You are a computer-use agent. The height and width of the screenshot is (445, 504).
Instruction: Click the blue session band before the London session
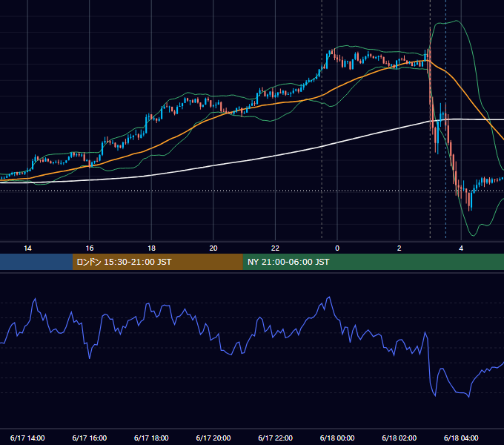pyautogui.click(x=36, y=262)
